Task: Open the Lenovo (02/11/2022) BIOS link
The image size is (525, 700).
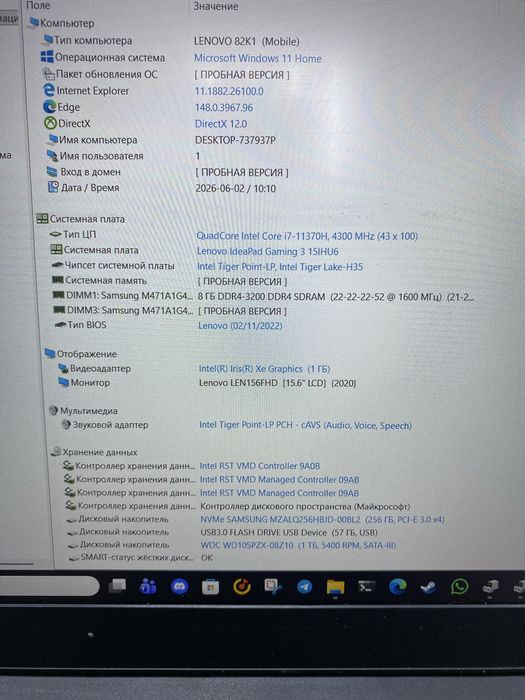Action: point(240,325)
